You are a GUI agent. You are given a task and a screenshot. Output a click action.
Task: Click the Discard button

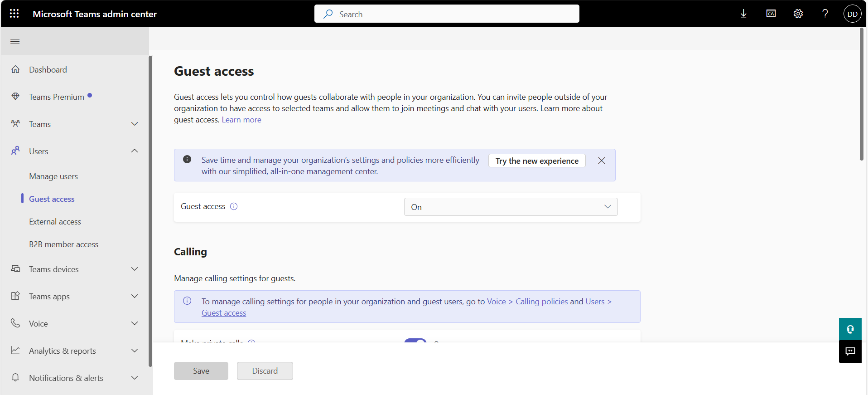point(265,371)
